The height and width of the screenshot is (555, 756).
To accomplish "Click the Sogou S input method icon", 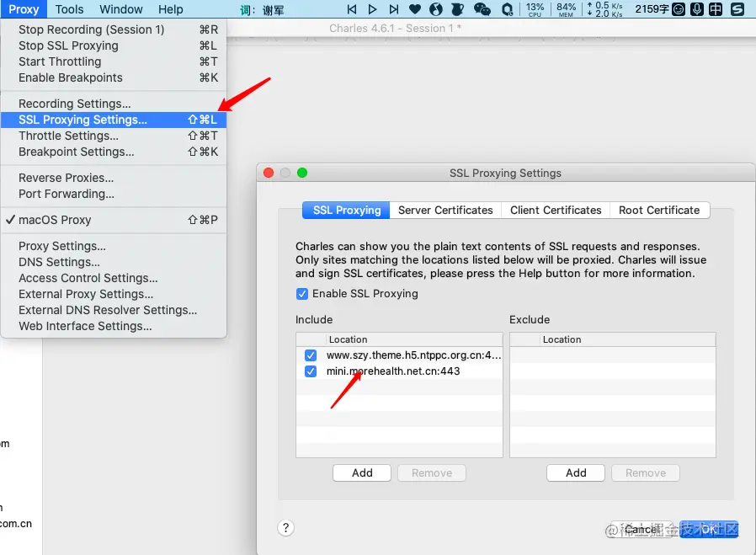I will pyautogui.click(x=737, y=9).
